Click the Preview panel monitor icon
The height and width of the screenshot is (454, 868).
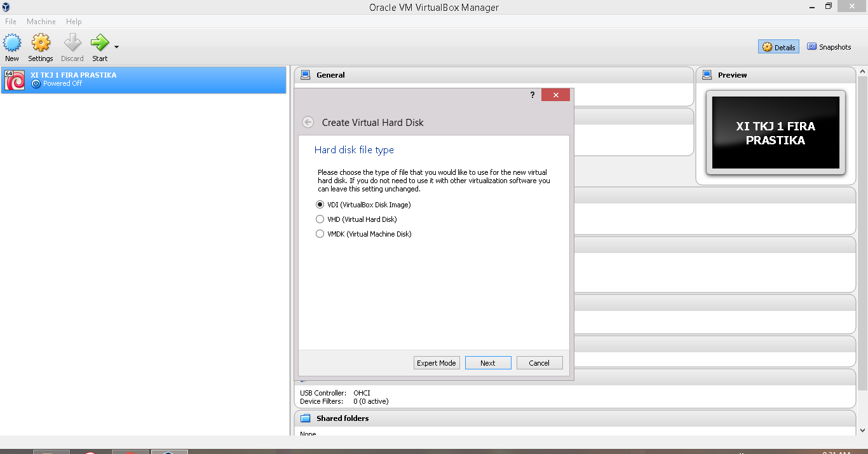click(x=707, y=75)
